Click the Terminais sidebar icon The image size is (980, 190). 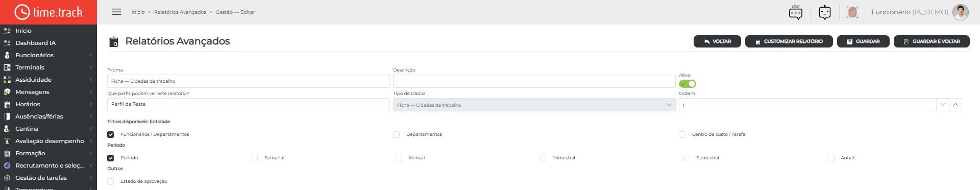[7, 67]
